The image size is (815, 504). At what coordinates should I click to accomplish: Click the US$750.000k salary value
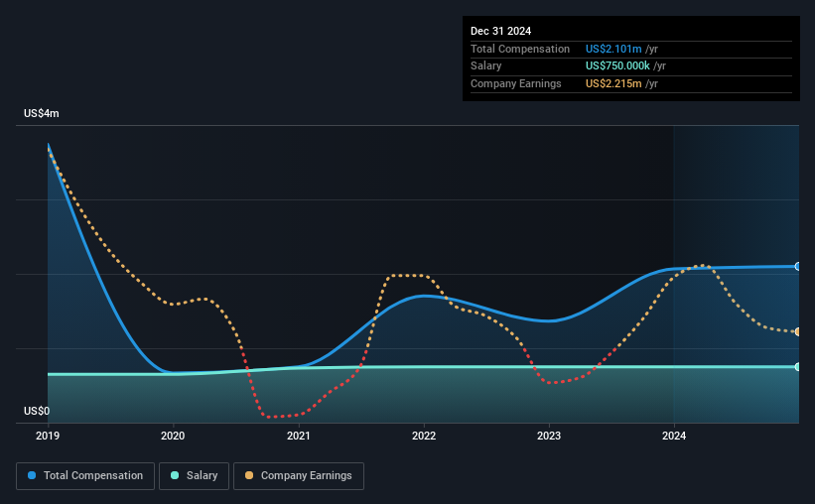(617, 66)
